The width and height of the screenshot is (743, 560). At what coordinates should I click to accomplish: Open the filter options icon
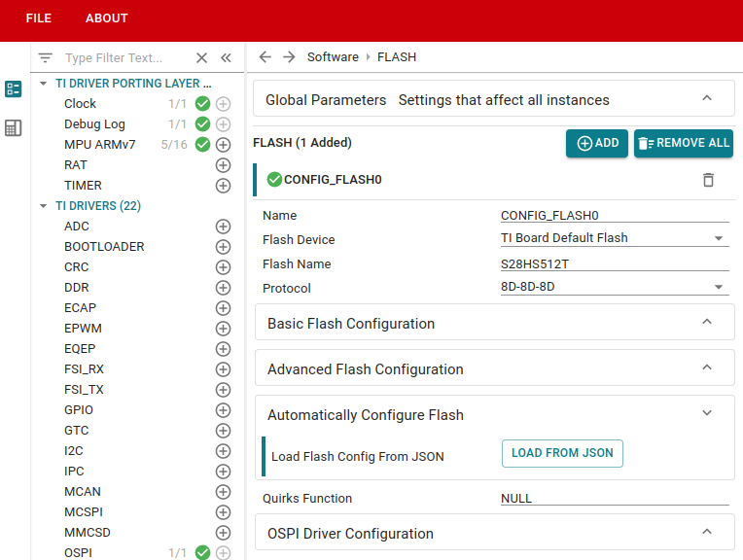45,58
